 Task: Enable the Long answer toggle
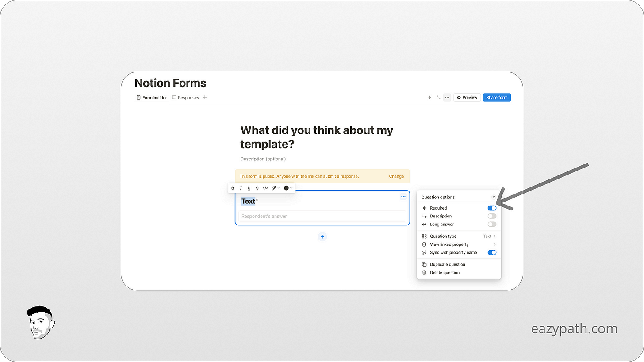[492, 224]
